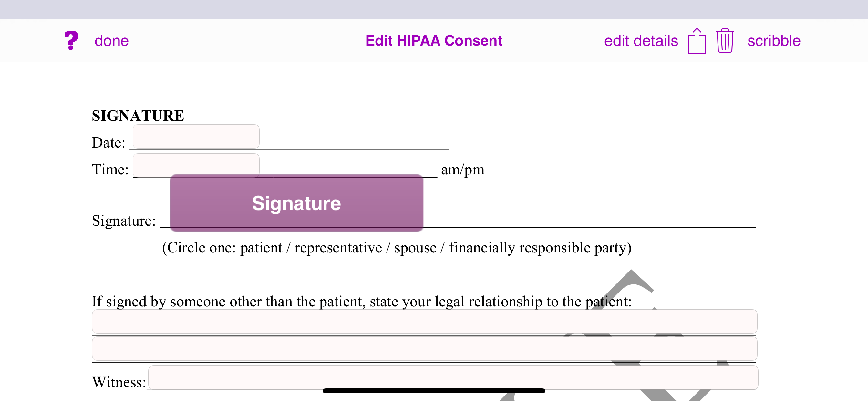
Task: Open "edit details"
Action: pos(641,40)
